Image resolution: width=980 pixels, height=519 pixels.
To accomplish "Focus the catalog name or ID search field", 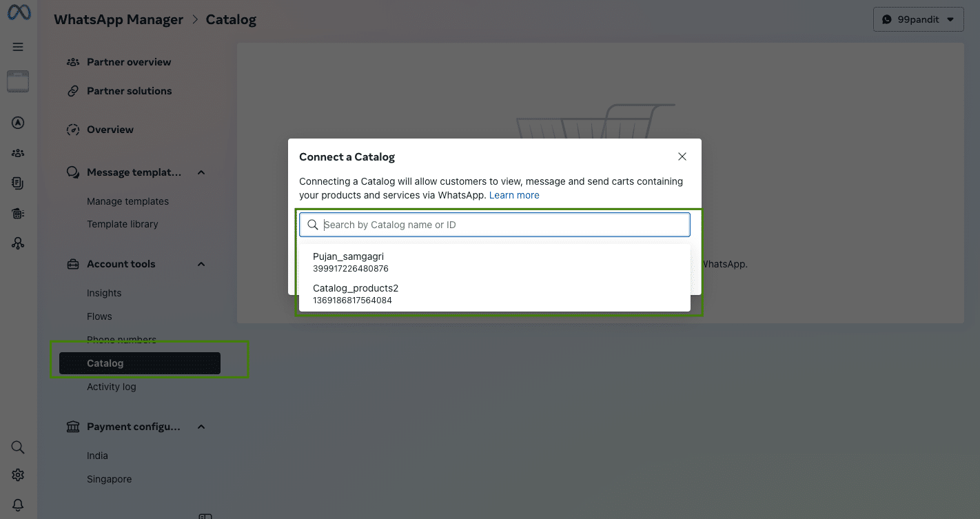I will click(495, 225).
